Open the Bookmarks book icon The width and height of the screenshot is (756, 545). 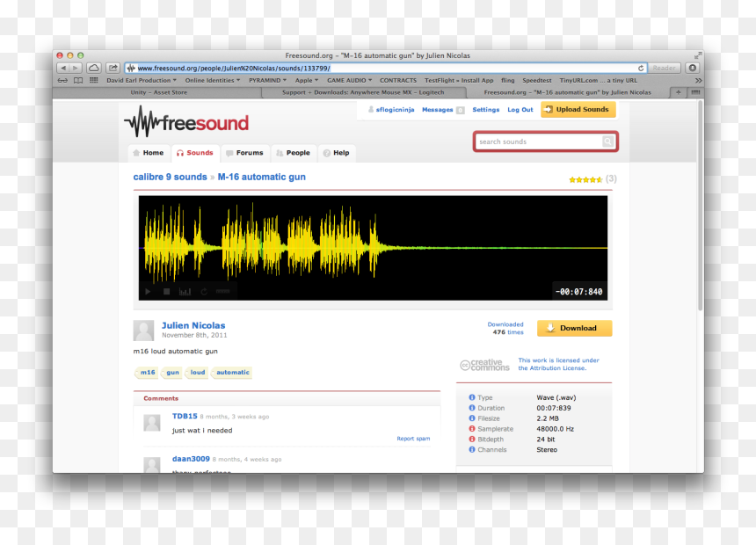78,81
